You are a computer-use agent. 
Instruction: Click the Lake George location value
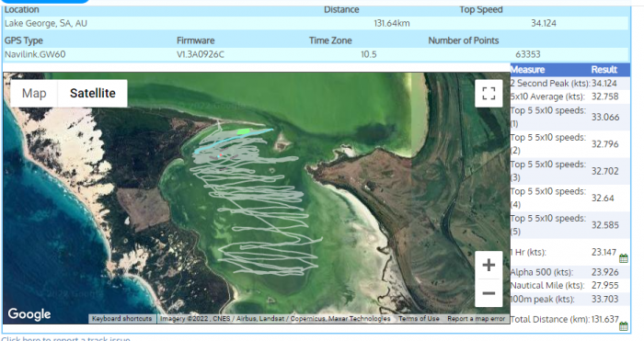46,23
